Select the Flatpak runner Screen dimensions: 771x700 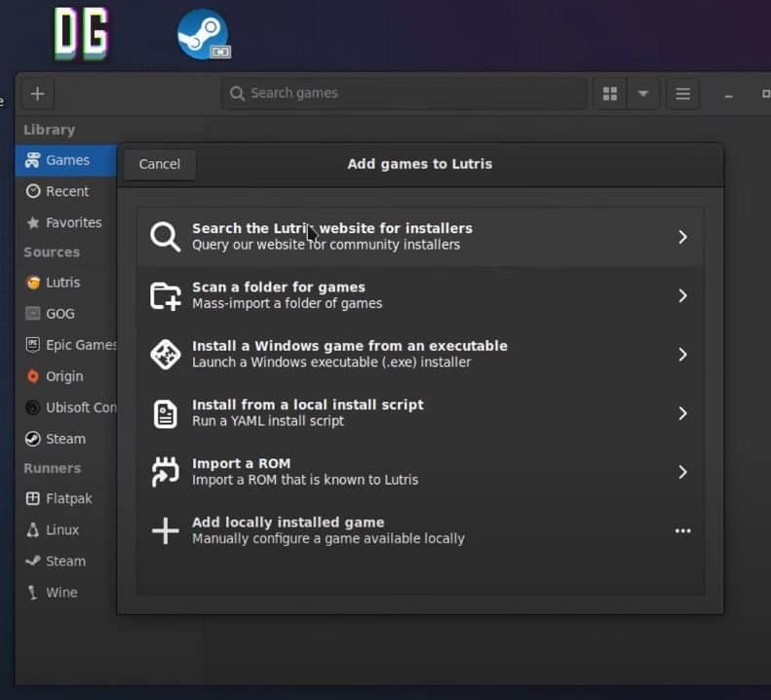point(66,499)
